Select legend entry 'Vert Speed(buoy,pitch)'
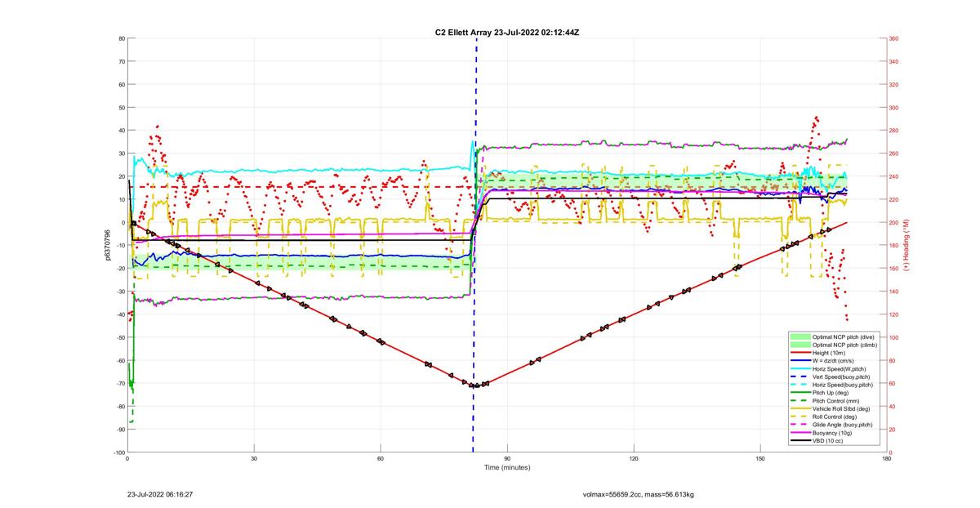 click(x=843, y=377)
